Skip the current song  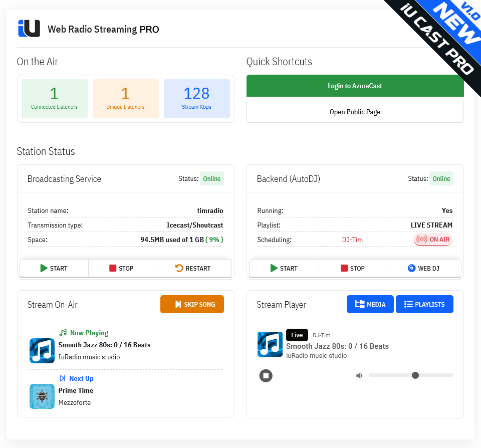pyautogui.click(x=192, y=304)
